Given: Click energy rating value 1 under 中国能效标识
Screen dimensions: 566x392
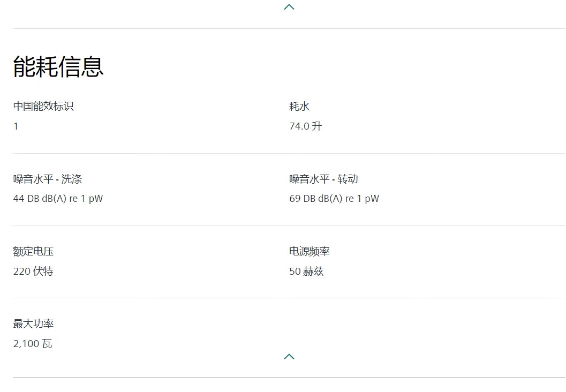Looking at the screenshot, I should tap(16, 126).
